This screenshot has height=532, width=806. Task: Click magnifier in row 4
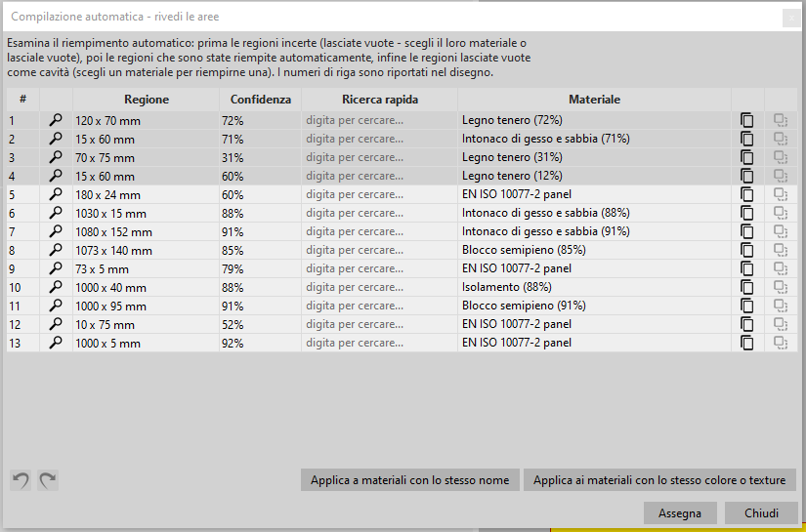click(56, 176)
